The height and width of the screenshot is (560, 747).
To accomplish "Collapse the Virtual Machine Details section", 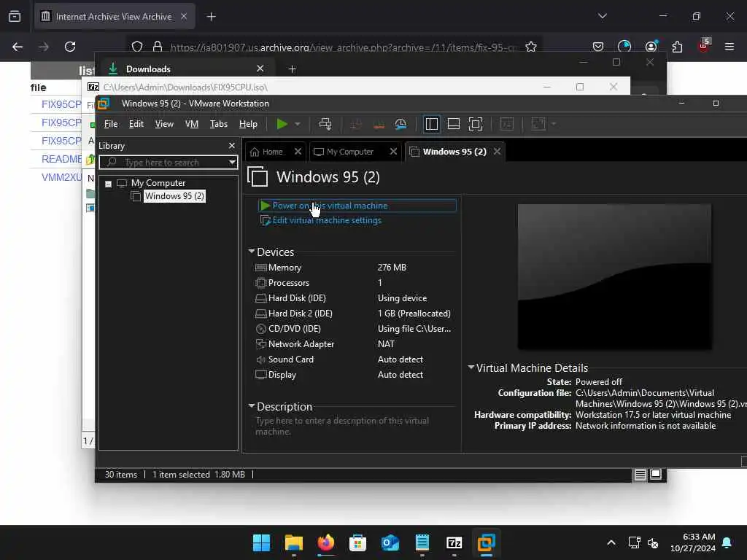I will (471, 367).
